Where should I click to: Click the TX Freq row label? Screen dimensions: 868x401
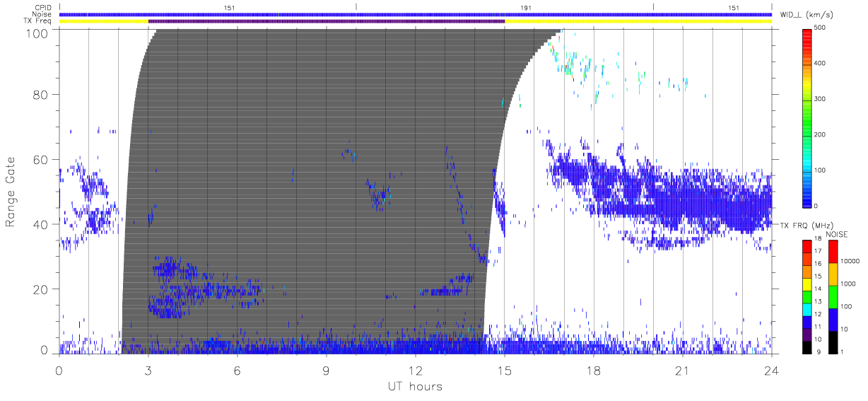38,21
